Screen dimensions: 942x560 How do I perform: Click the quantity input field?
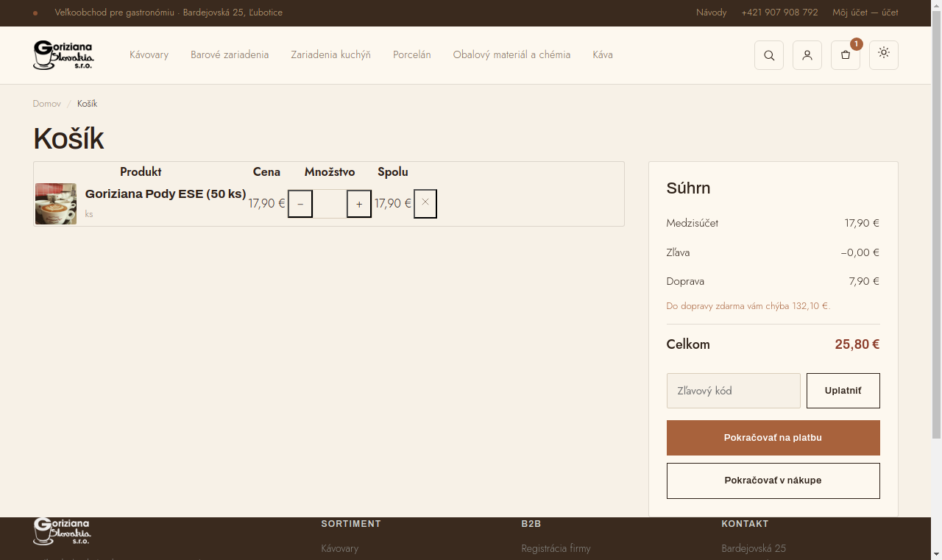pos(330,204)
